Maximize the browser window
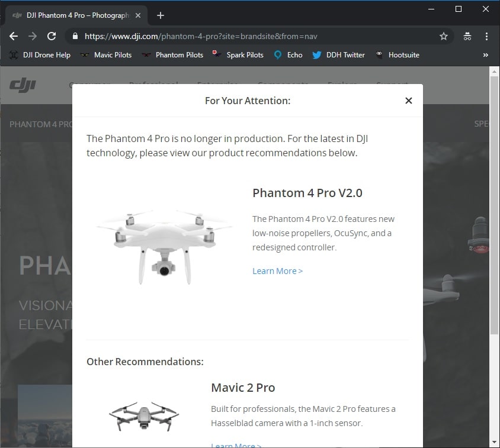This screenshot has width=500, height=448. [x=458, y=9]
